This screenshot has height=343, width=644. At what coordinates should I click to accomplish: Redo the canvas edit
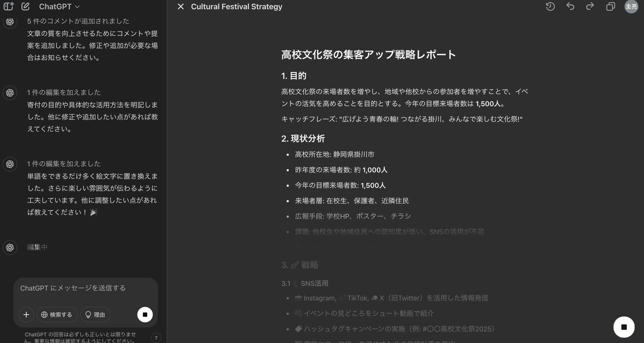tap(590, 6)
